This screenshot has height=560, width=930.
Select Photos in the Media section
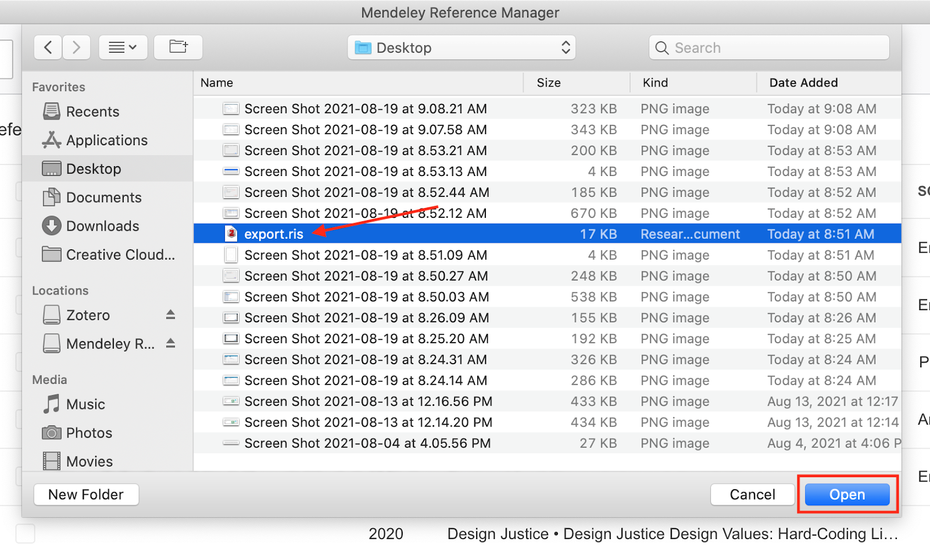point(108,433)
